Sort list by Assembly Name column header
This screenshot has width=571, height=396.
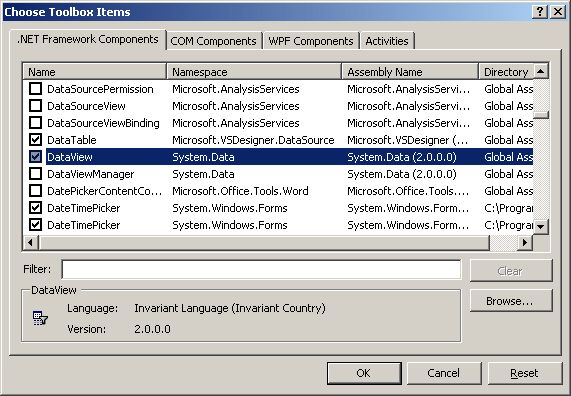tap(410, 72)
